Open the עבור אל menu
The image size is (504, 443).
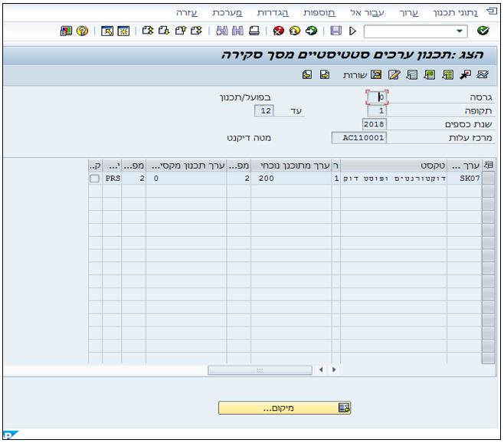[x=367, y=12]
